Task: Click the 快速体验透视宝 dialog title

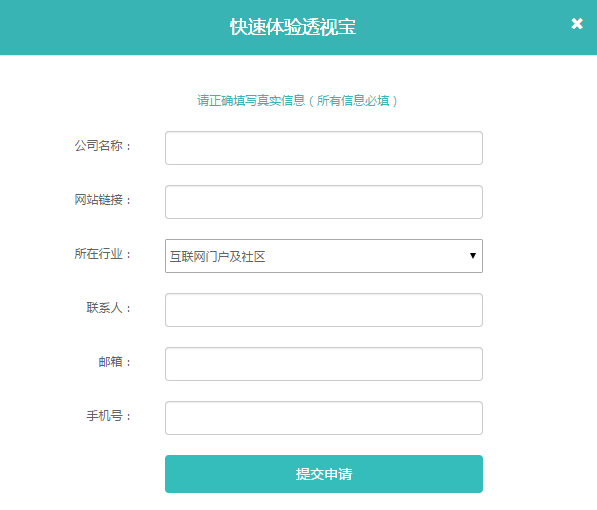Action: pos(293,27)
